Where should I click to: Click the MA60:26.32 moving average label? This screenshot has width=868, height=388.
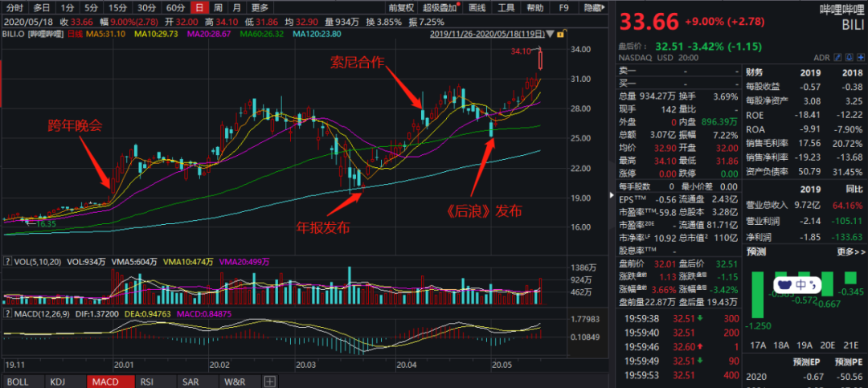pyautogui.click(x=262, y=35)
